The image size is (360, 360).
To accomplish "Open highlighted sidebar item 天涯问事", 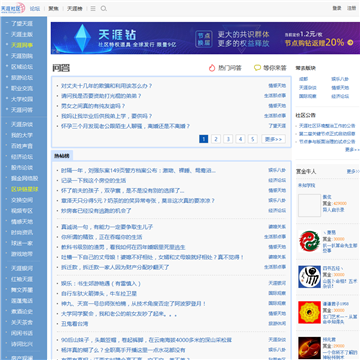I will pyautogui.click(x=22, y=45).
